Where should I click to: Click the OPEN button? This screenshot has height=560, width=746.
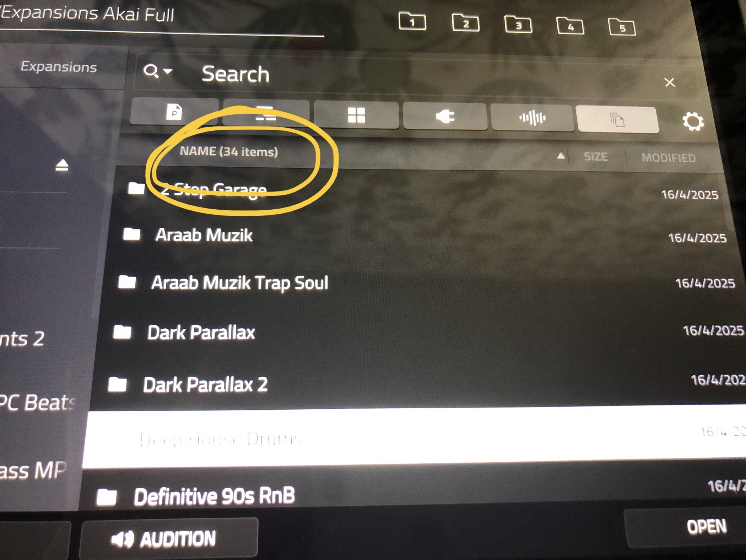706,527
